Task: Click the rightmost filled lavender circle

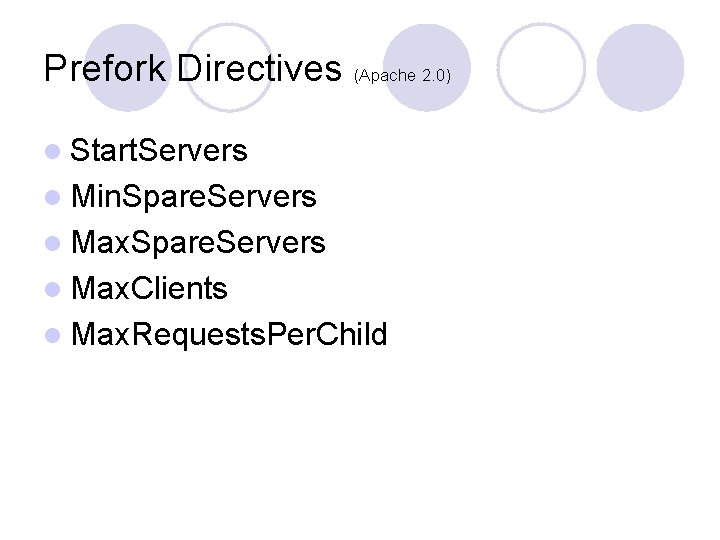Action: click(640, 68)
